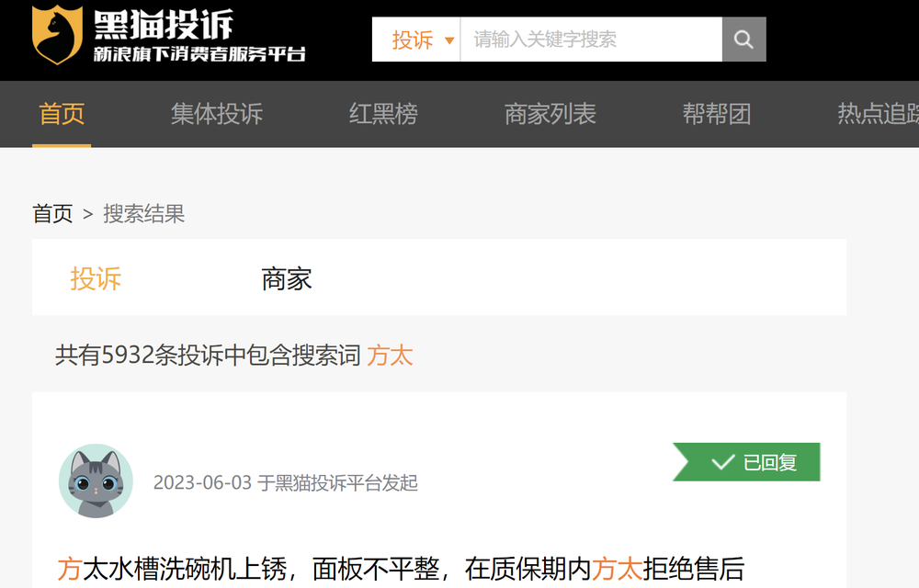The height and width of the screenshot is (588, 919).
Task: Click the green 已回复 status badge
Action: point(746,462)
